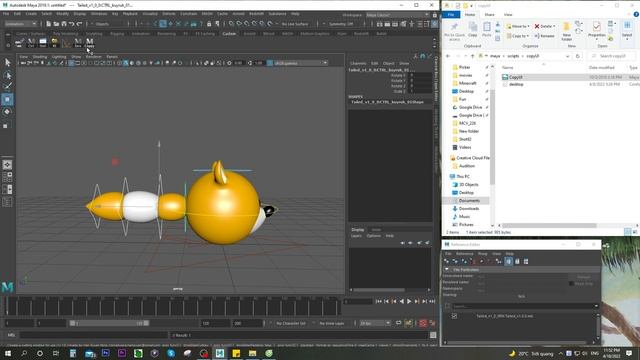Activate the Move tool in Maya toolbox
This screenshot has height=360, width=640.
click(x=7, y=99)
